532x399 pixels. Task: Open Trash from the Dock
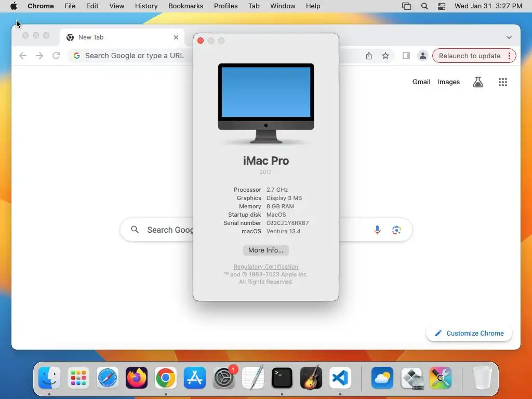482,377
